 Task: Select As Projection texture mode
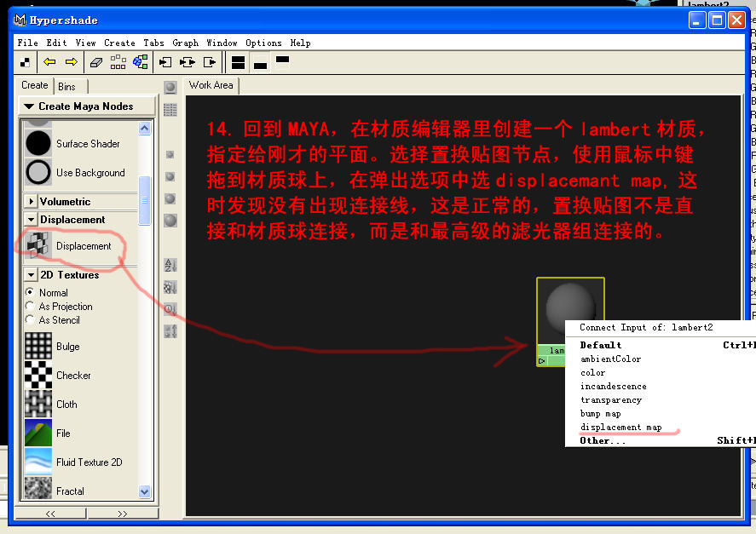30,306
